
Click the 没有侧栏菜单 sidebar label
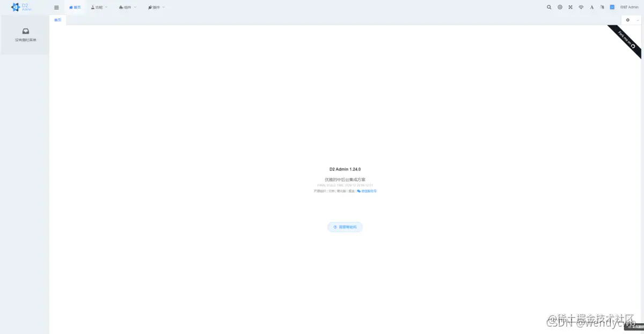pyautogui.click(x=26, y=40)
